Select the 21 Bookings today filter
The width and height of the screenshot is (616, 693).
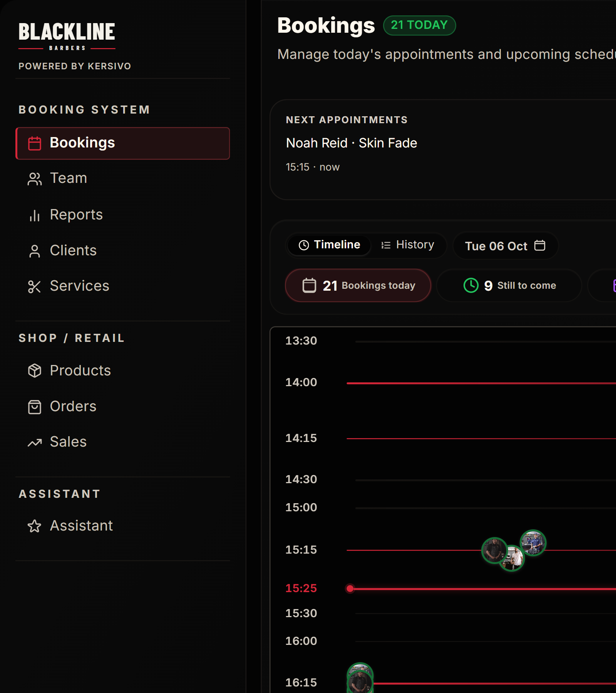(x=358, y=285)
